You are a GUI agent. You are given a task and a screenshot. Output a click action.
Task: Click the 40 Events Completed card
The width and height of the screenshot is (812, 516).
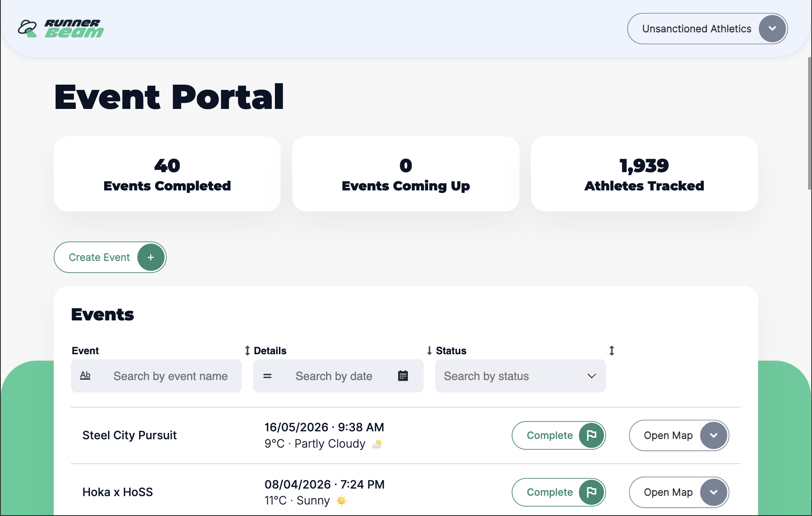167,174
